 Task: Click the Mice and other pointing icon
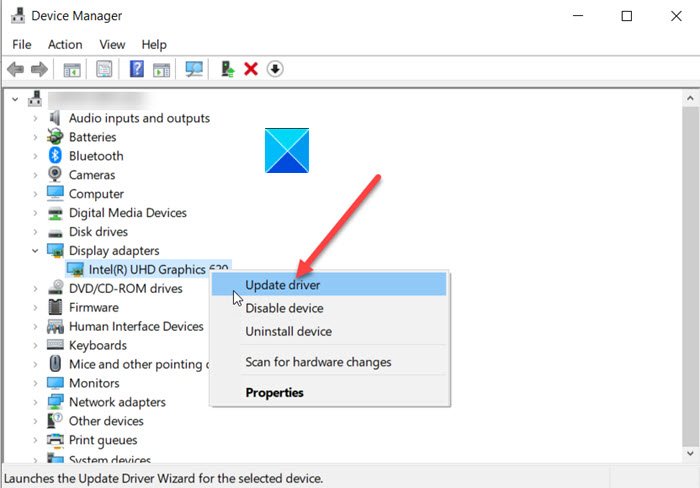click(55, 364)
